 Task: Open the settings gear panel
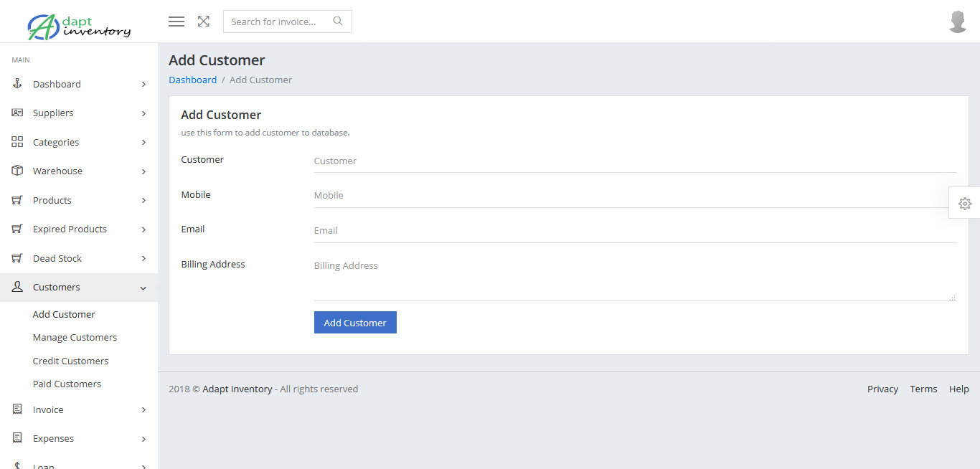coord(965,204)
